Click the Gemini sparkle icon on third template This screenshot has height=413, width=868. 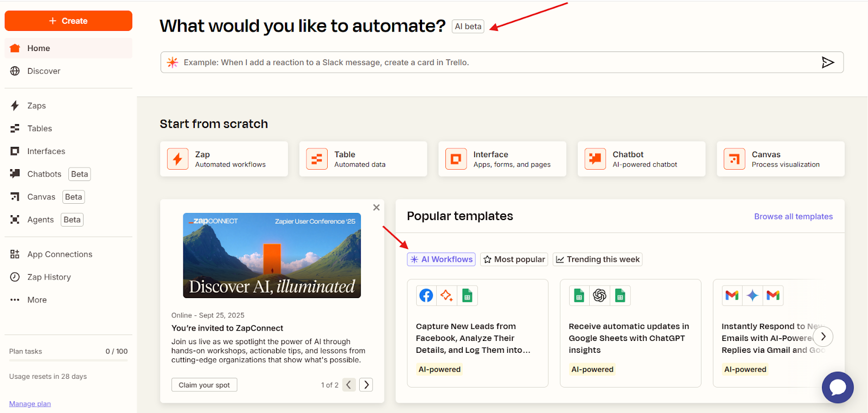tap(752, 295)
